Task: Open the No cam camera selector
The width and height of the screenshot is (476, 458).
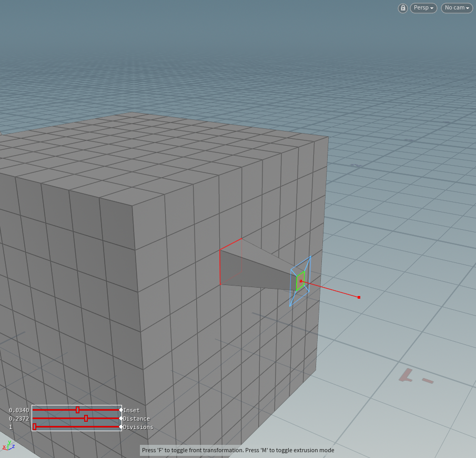Action: pos(455,8)
